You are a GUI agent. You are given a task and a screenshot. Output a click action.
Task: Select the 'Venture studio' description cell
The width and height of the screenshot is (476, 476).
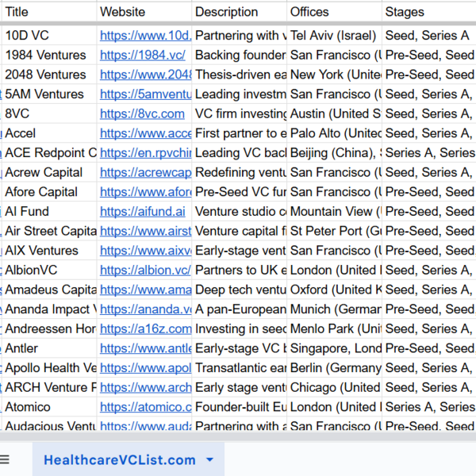[x=240, y=212]
